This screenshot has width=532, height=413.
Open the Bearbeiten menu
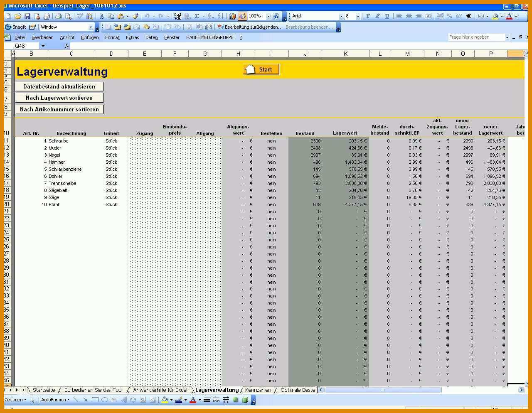42,37
